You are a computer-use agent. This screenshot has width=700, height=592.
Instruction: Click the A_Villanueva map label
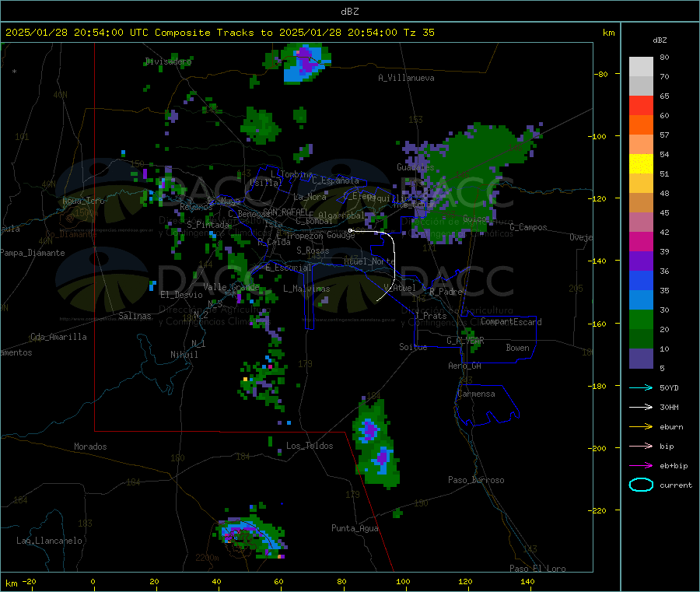(406, 78)
